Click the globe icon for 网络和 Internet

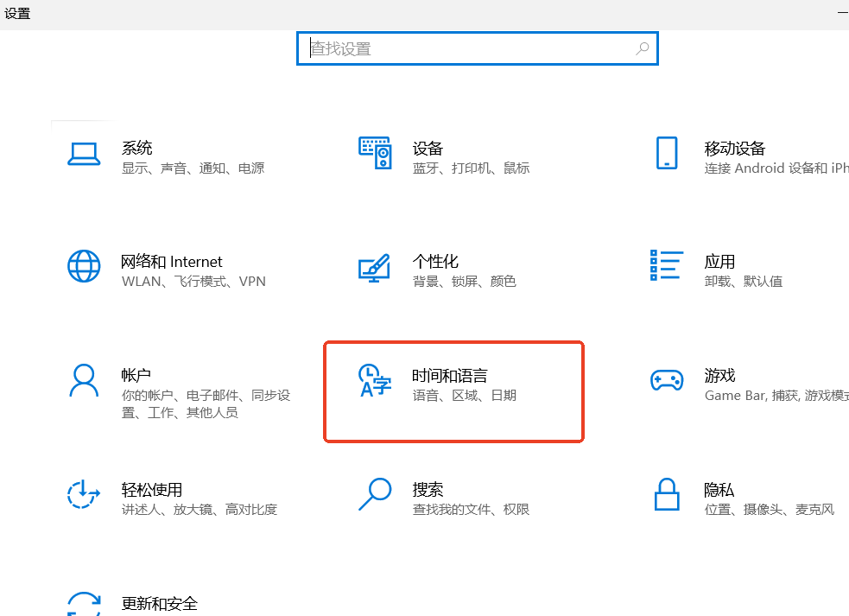84,266
